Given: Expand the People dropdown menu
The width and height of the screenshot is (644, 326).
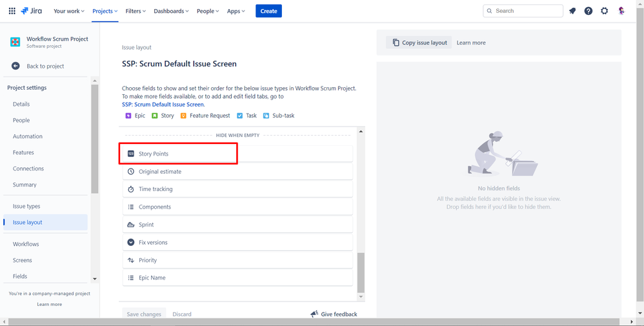Looking at the screenshot, I should [208, 11].
